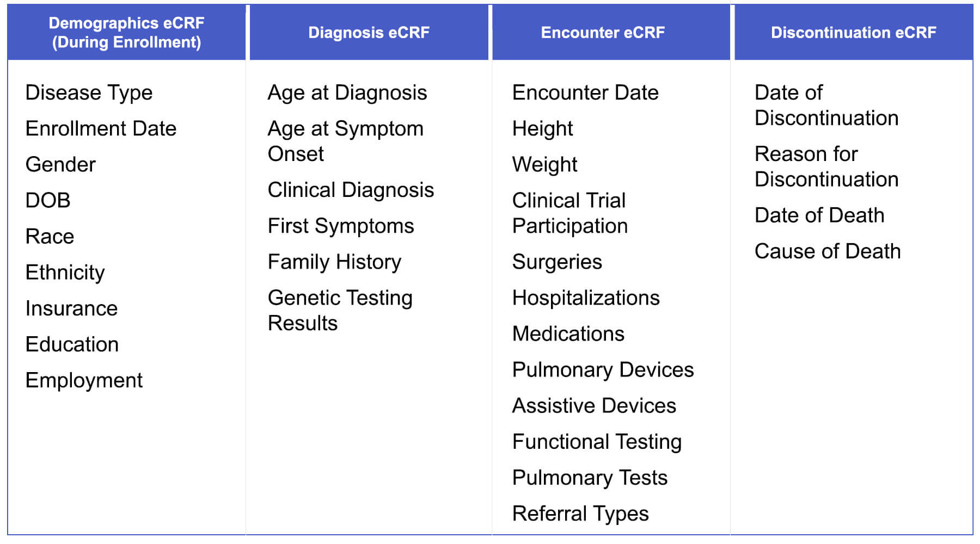980x544 pixels.
Task: Click Clinical Trial Participation
Action: (x=570, y=213)
